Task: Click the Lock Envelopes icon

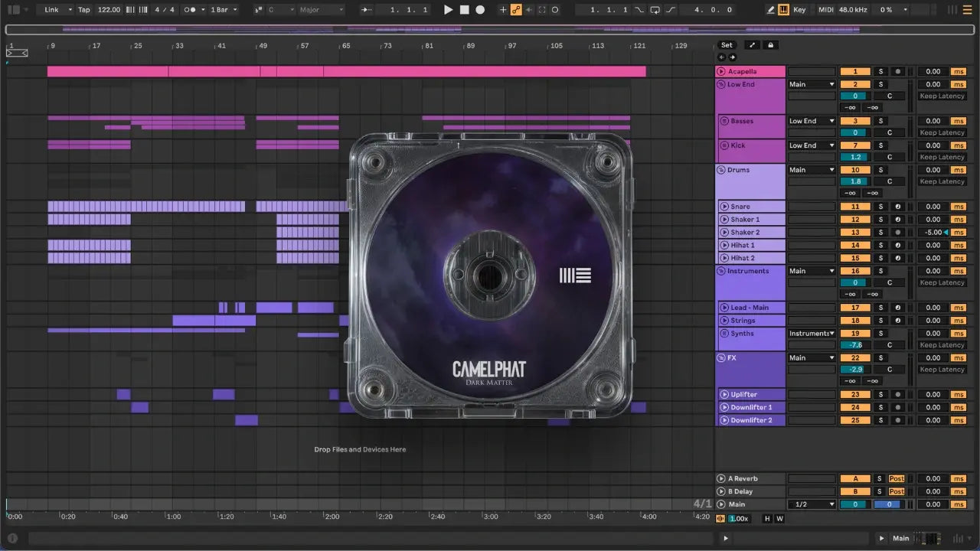Action: coord(771,45)
